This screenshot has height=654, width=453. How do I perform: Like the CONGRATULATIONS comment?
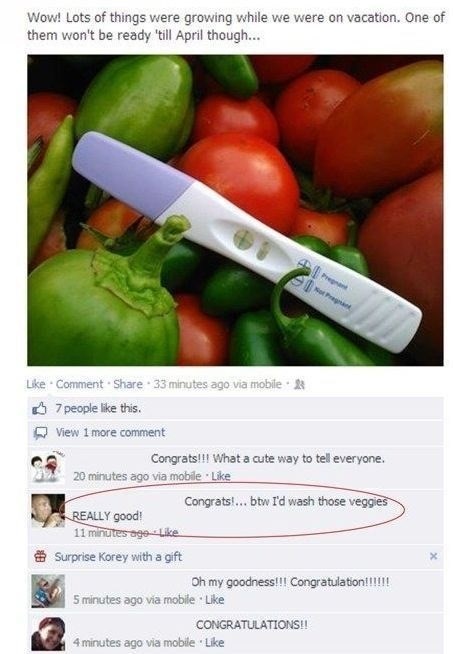215,642
